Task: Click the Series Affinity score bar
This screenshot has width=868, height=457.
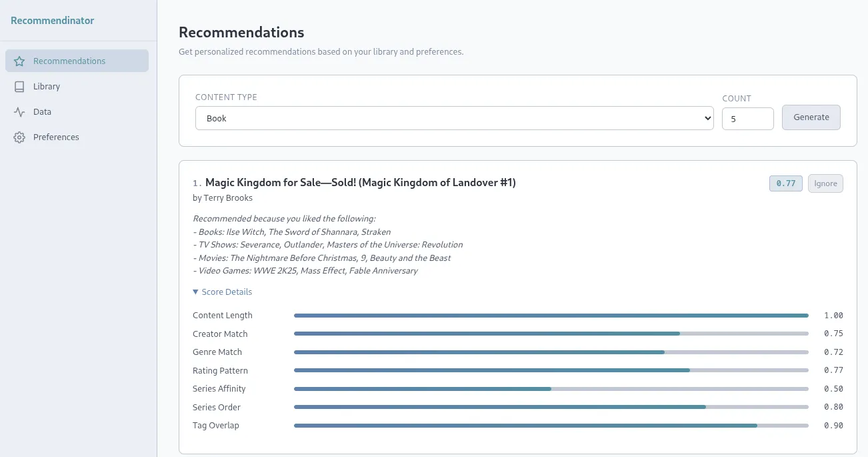Action: (551, 389)
